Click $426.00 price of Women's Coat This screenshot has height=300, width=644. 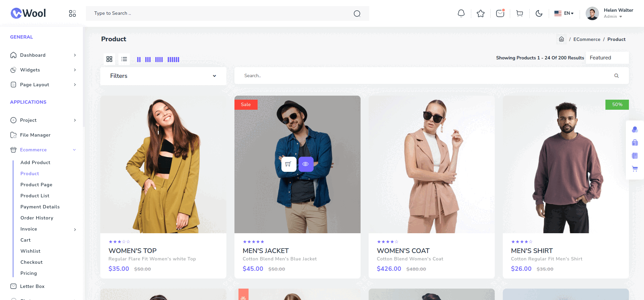389,269
